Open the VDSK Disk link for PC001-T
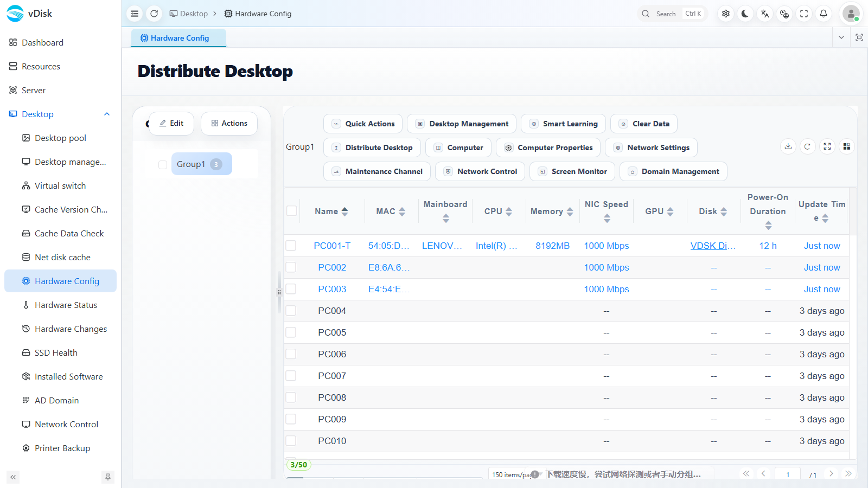The width and height of the screenshot is (868, 488). coord(713,246)
